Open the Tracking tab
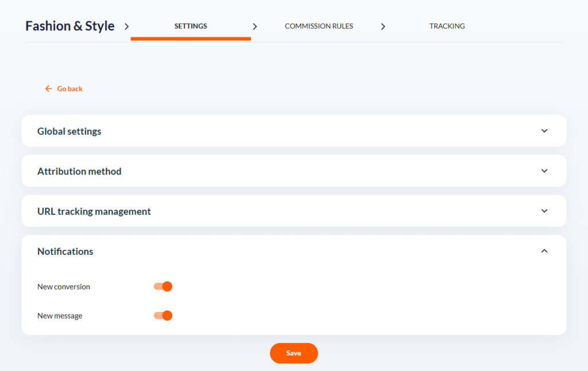The image size is (588, 371). 447,26
